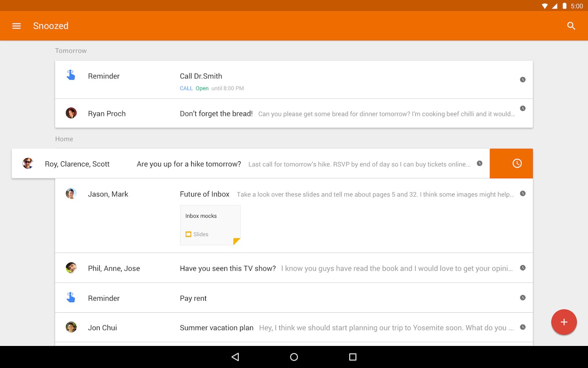Tap the search magnifier icon
Image resolution: width=588 pixels, height=368 pixels.
click(x=571, y=26)
